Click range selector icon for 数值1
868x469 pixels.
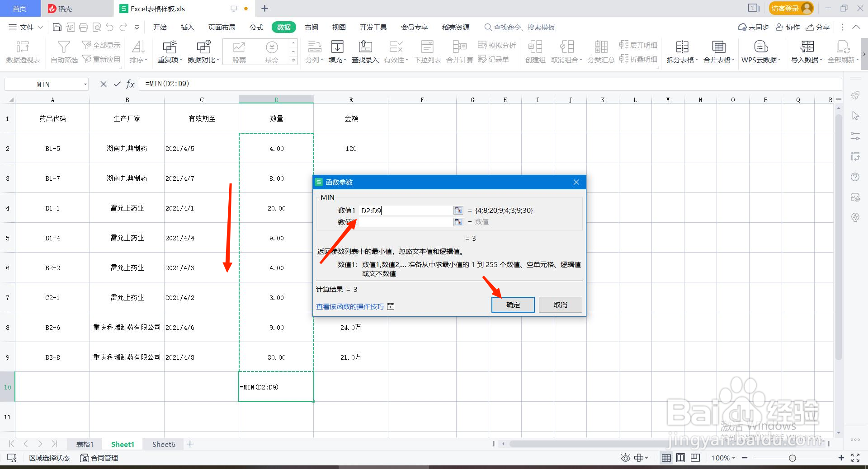pos(458,210)
